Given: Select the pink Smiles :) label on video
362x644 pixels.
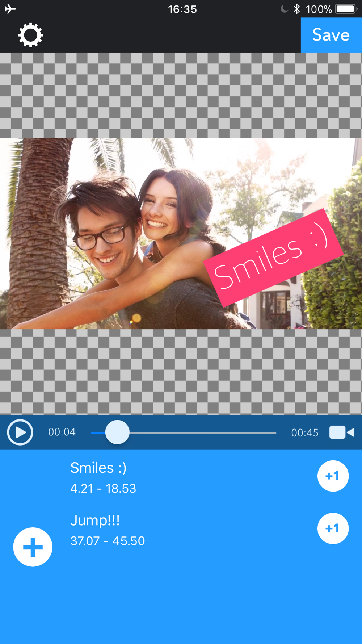Looking at the screenshot, I should click(273, 258).
